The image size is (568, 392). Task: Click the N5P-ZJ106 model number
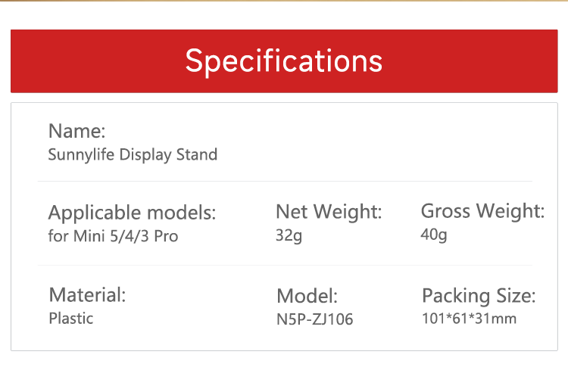point(314,319)
